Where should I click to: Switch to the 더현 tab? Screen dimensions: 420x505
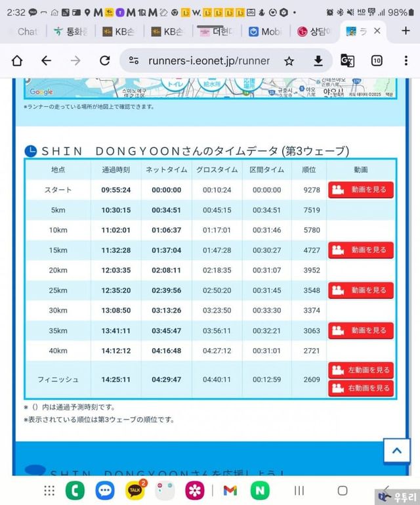(217, 32)
